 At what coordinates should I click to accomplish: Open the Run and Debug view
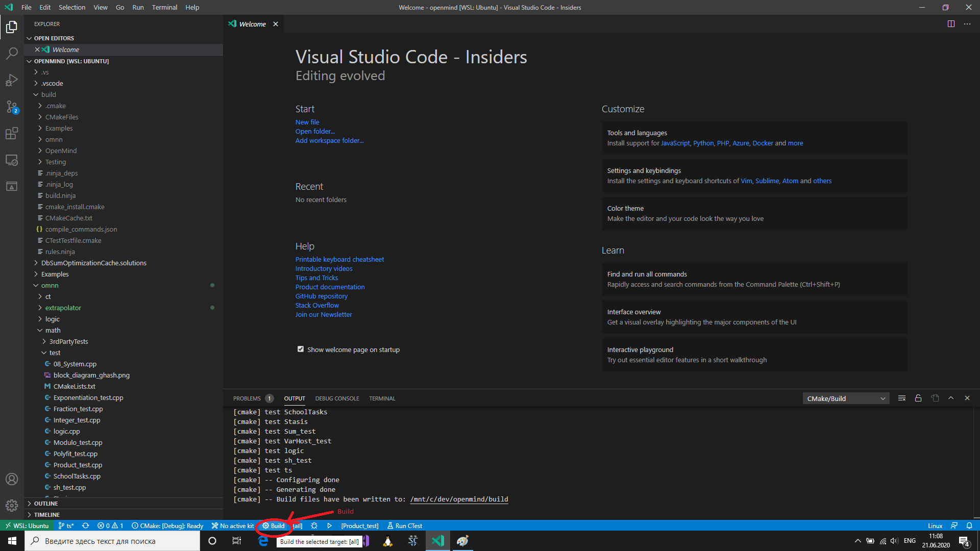coord(12,80)
